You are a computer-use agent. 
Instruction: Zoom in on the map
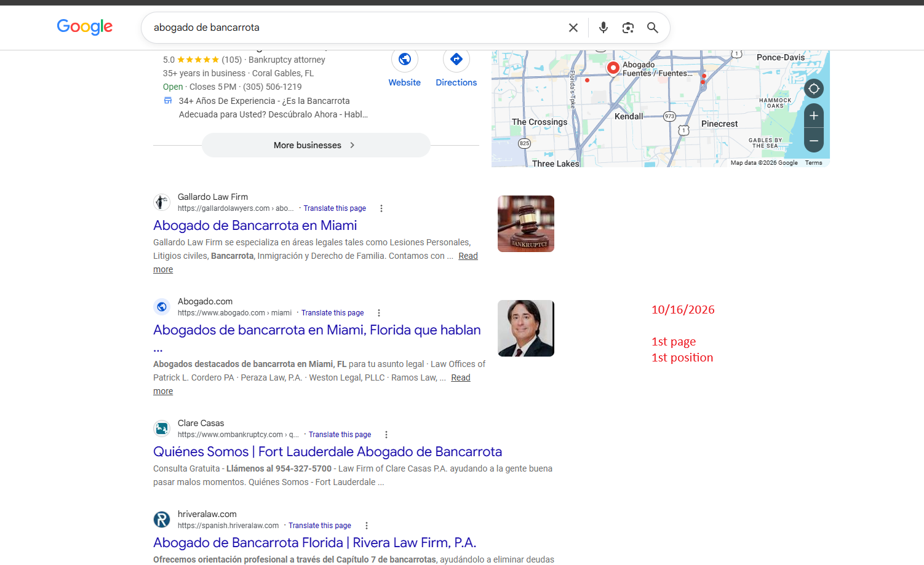point(814,116)
